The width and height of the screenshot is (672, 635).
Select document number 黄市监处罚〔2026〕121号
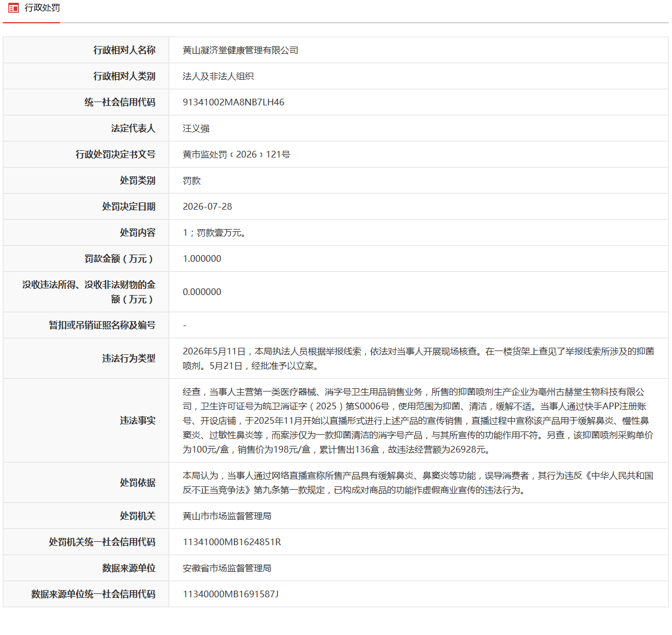[236, 154]
